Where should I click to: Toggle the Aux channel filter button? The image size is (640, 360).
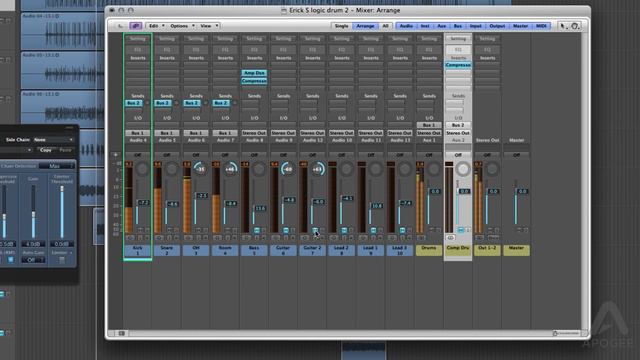[x=442, y=26]
